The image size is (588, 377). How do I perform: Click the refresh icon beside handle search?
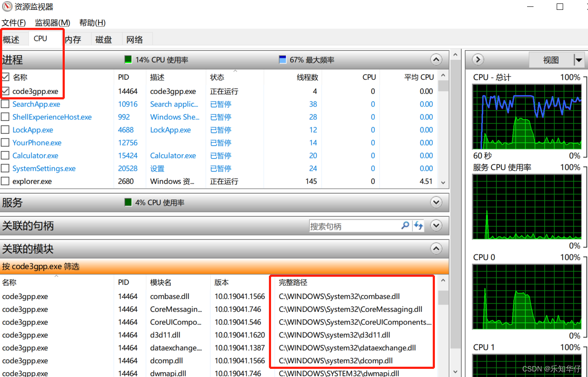(418, 226)
